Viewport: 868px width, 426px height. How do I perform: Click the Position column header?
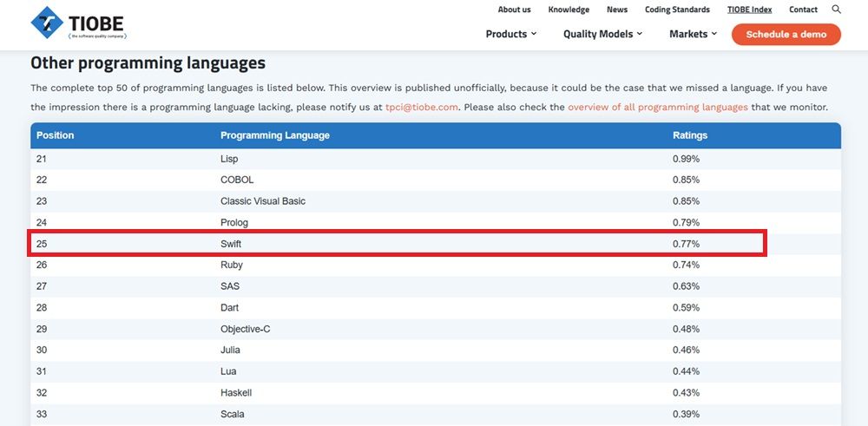pyautogui.click(x=56, y=135)
